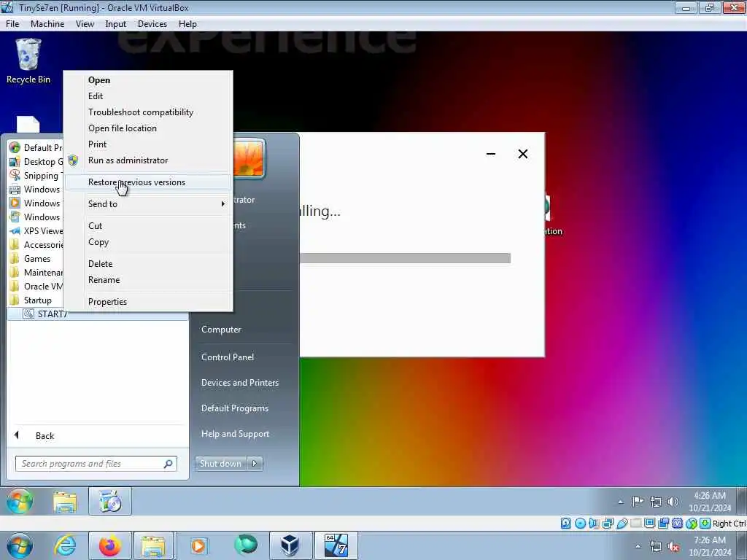Viewport: 747px width, 560px height.
Task: Click the VirtualBox cube icon on host taskbar
Action: point(290,545)
